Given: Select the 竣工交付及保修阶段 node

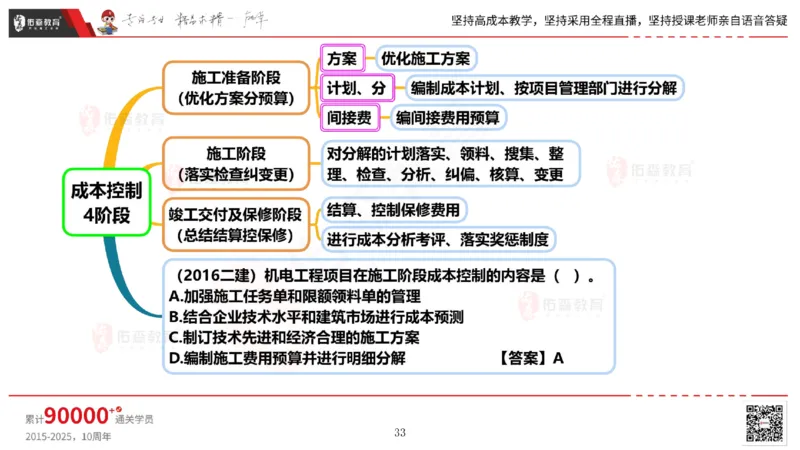Looking at the screenshot, I should click(x=236, y=224).
